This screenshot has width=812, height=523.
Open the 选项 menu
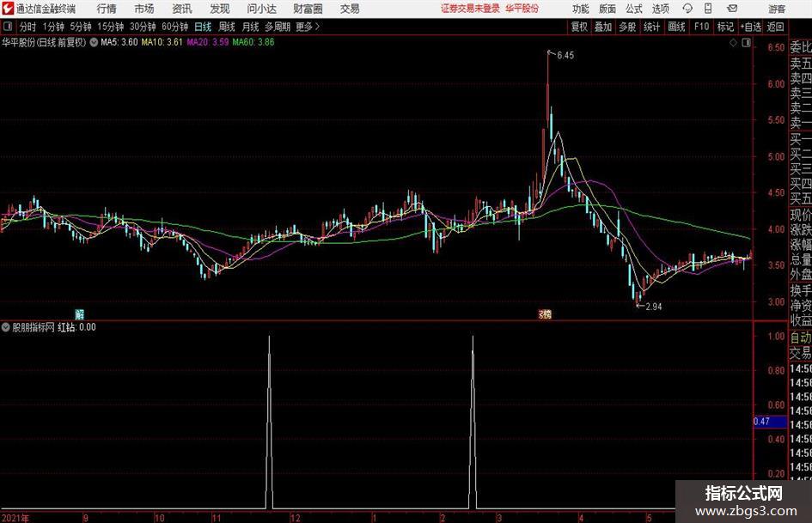point(660,9)
